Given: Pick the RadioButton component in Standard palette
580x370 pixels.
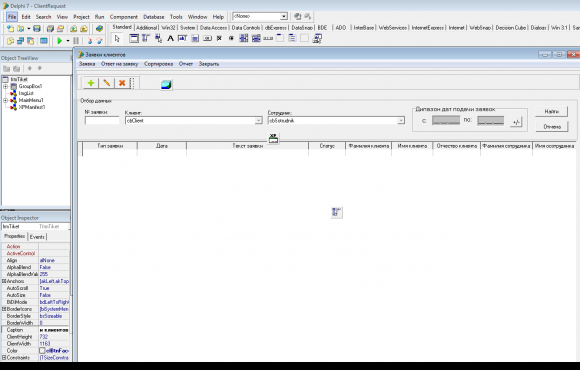Looking at the screenshot, I should (x=232, y=38).
